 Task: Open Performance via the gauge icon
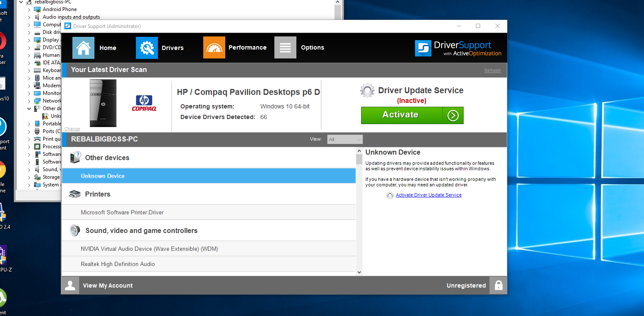pos(214,47)
